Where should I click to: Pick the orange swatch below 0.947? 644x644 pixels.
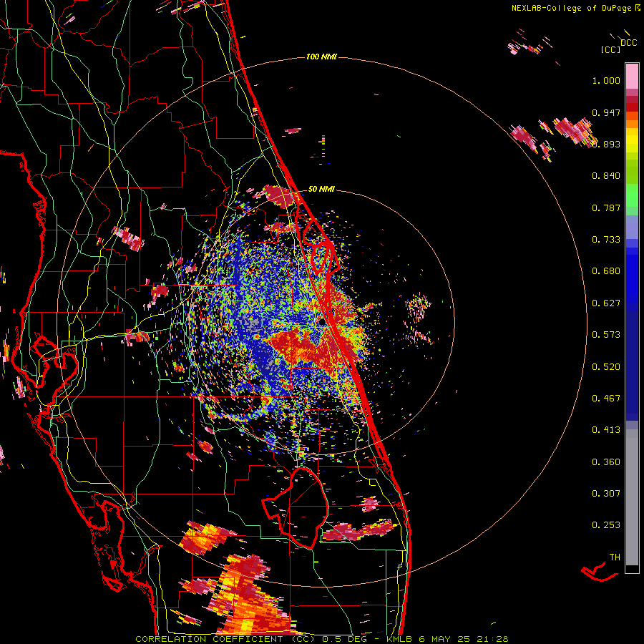632,124
